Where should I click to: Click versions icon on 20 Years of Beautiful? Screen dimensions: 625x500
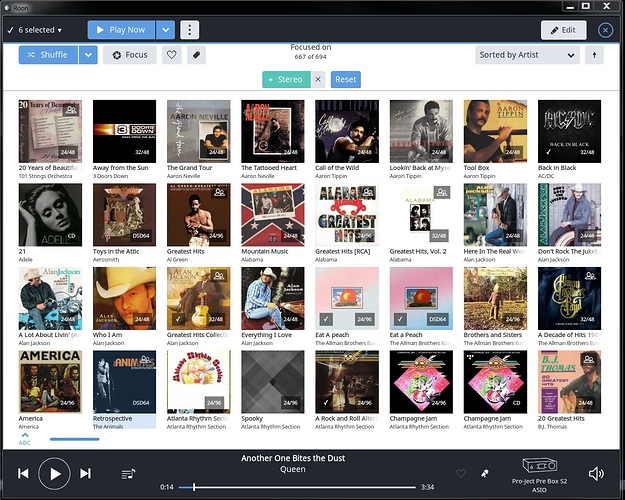click(x=71, y=110)
